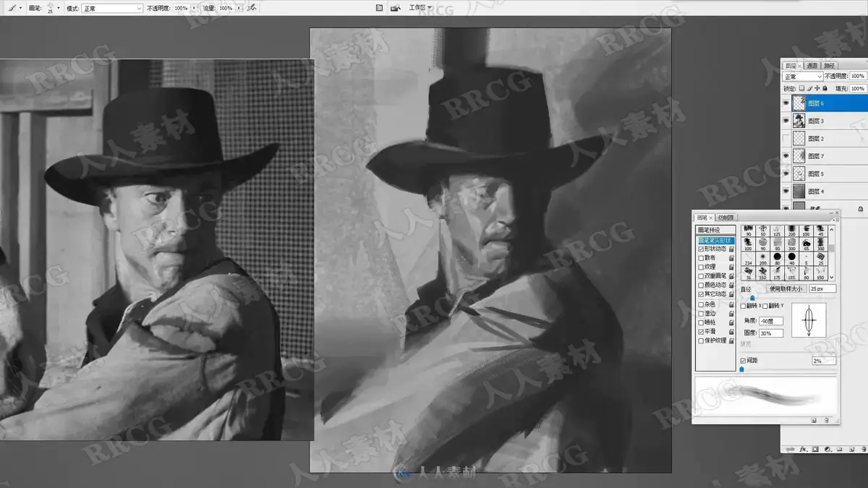Switch to the 图层 Layers tab
Screen dimensions: 868x488
click(x=792, y=66)
